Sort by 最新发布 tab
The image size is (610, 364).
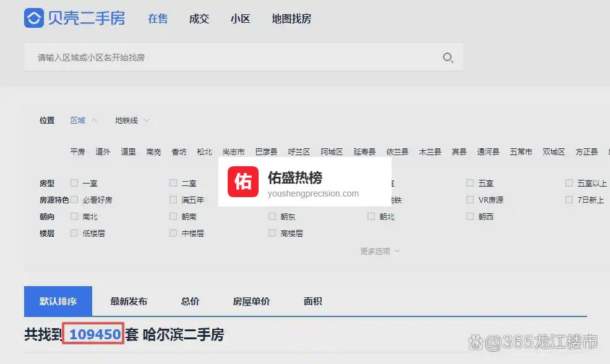129,302
